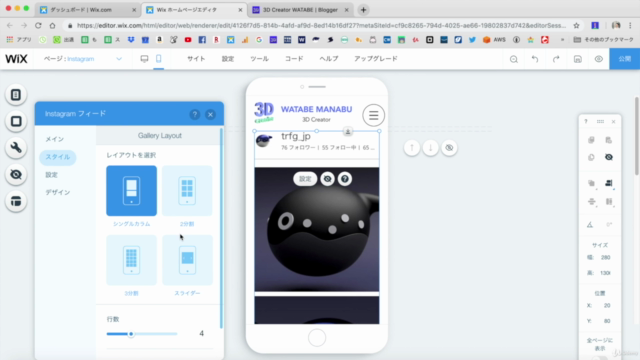Open help icon on gallery element

(x=345, y=179)
